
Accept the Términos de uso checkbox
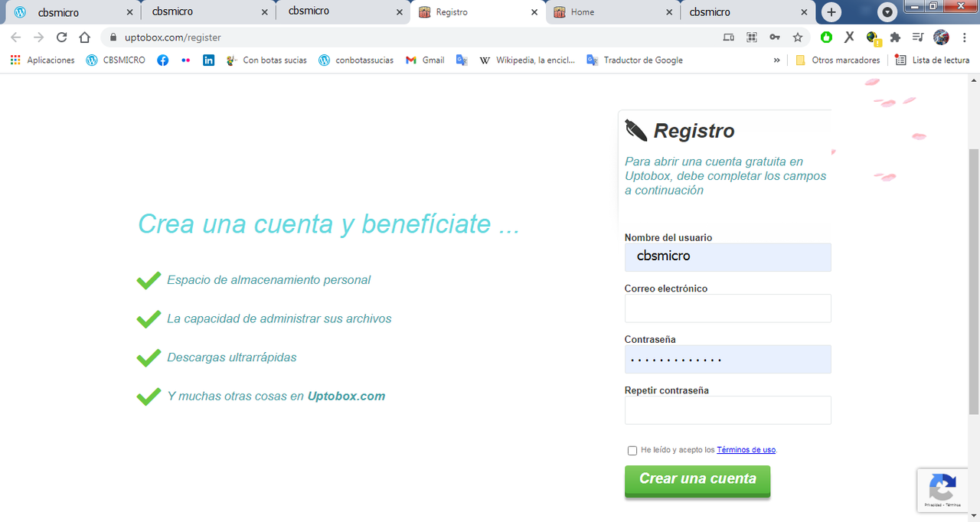point(632,450)
